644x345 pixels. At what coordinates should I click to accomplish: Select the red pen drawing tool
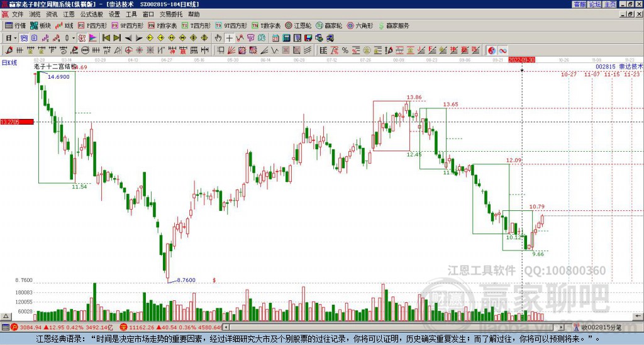(x=9, y=50)
